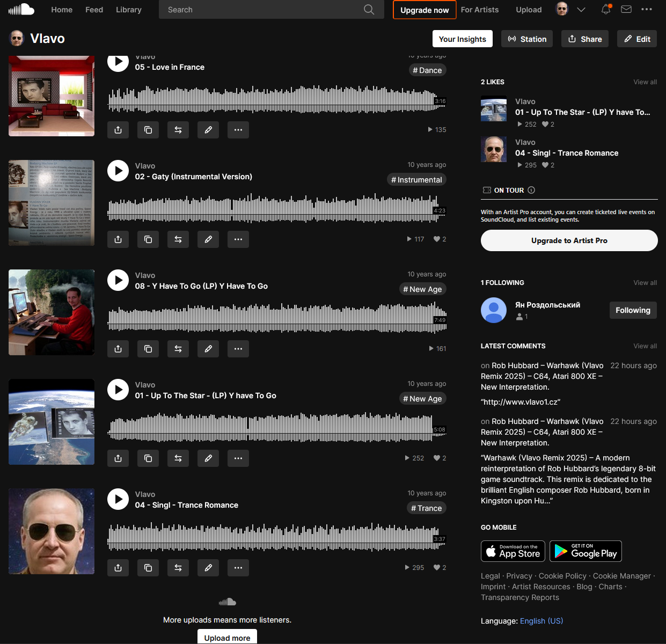The height and width of the screenshot is (644, 666).
Task: Open the SoundCloud logo home
Action: 21,9
